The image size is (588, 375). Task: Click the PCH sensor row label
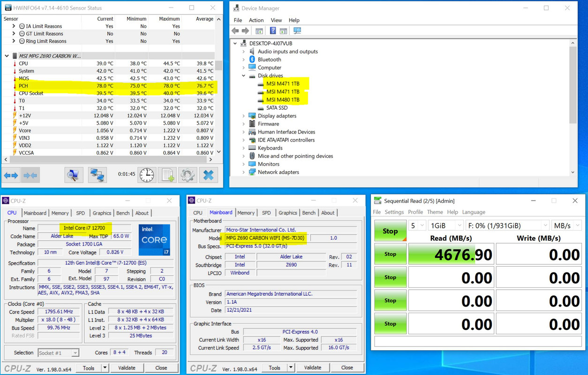pyautogui.click(x=23, y=86)
